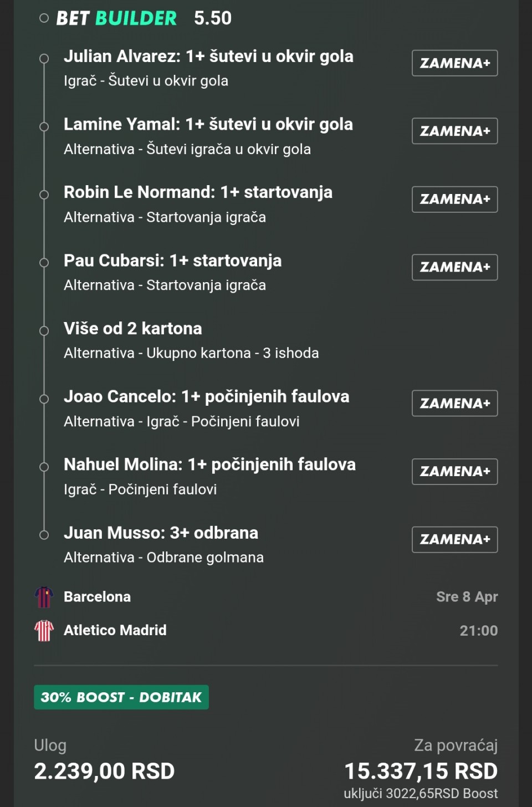This screenshot has height=807, width=532.
Task: Click the Bet Builder header circle icon
Action: coord(44,18)
